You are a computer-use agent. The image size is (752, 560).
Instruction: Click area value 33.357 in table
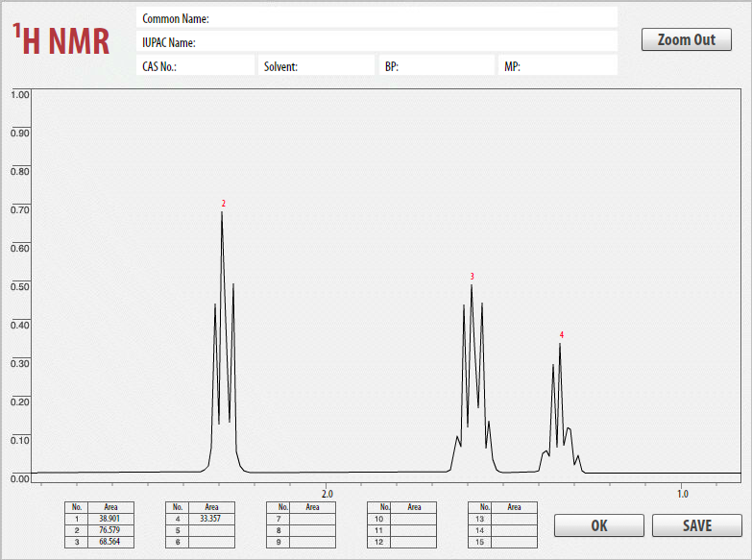pos(211,519)
